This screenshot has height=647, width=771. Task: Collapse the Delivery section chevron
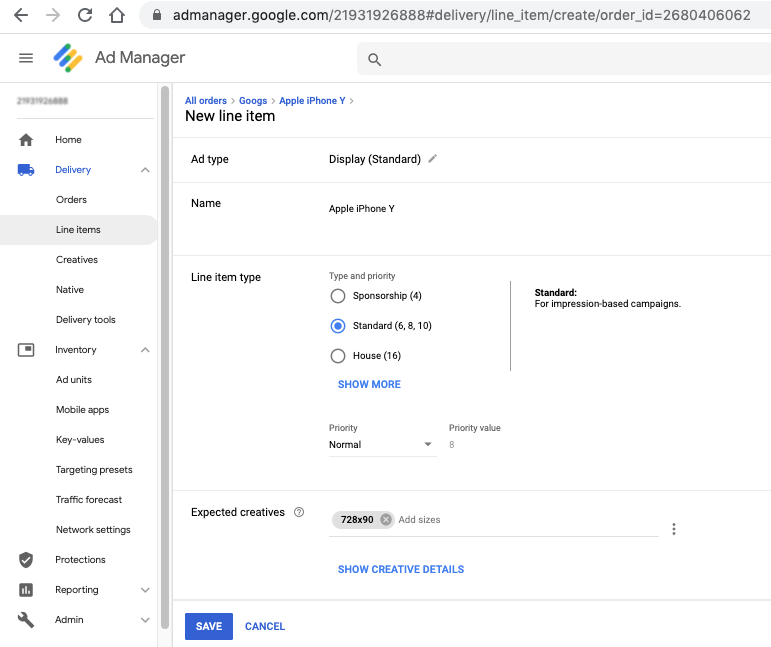(x=145, y=170)
